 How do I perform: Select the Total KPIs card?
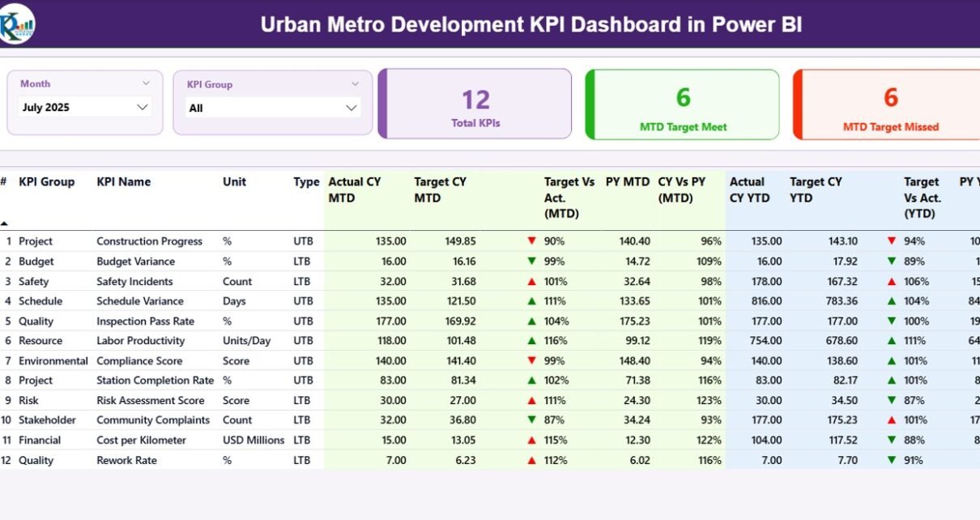pos(475,104)
